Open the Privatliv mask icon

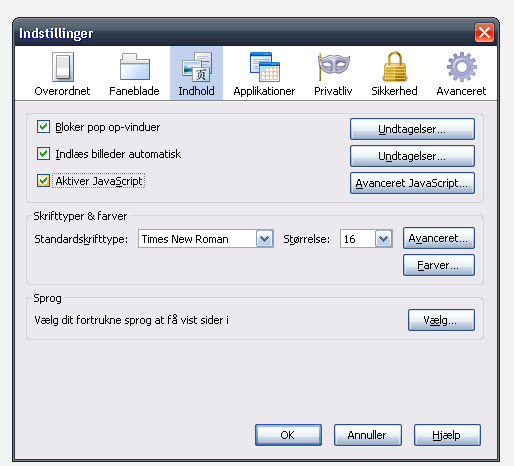(333, 67)
